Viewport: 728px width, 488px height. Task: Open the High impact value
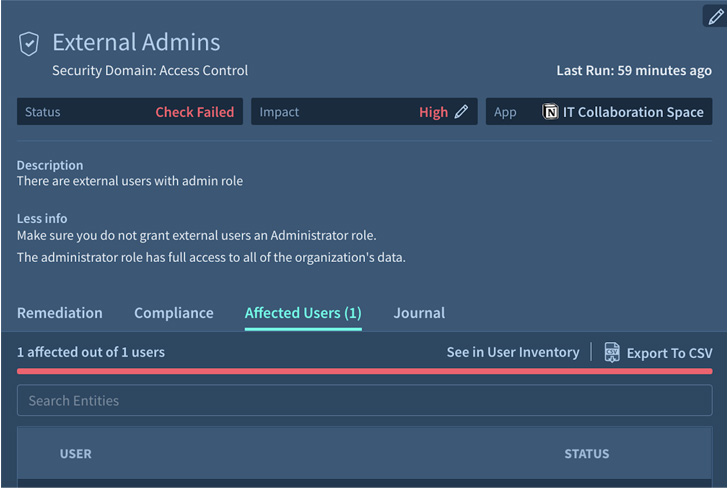433,112
